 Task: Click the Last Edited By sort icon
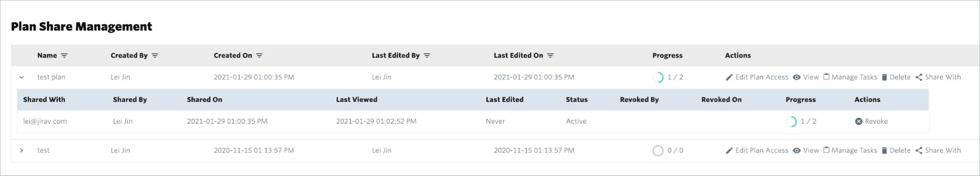pos(427,56)
